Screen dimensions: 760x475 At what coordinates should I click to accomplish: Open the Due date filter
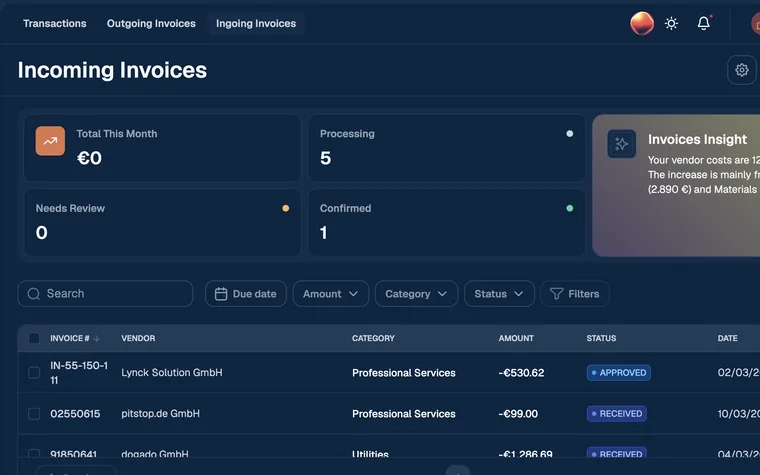(246, 294)
